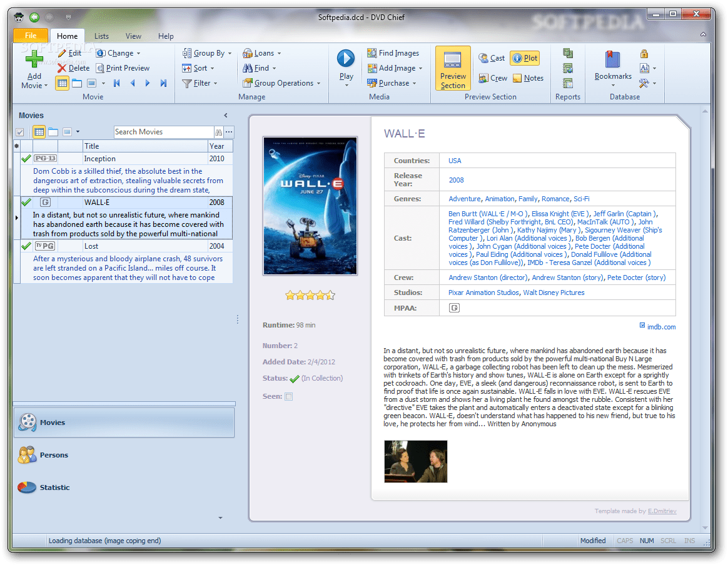Image resolution: width=728 pixels, height=565 pixels.
Task: Toggle the Plot preview button
Action: [525, 58]
